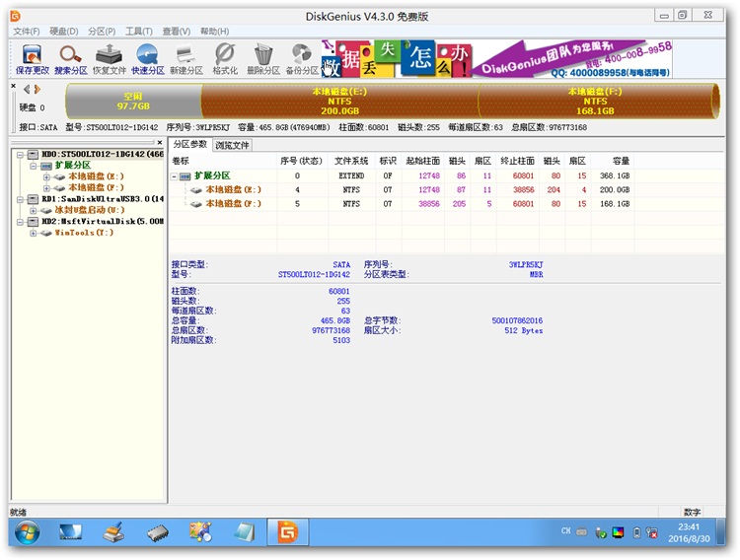Click Delete Partition (删除分区) trash icon

click(263, 59)
